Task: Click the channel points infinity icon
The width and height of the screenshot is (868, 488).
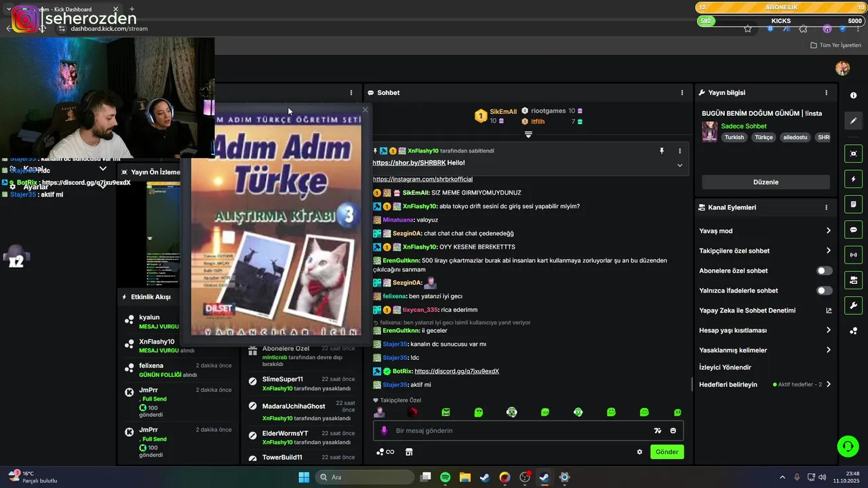Action: coord(385,452)
